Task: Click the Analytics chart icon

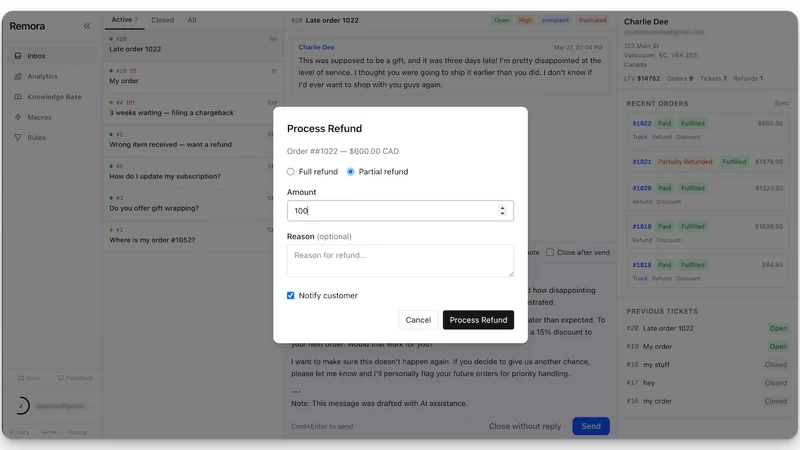Action: (x=18, y=76)
